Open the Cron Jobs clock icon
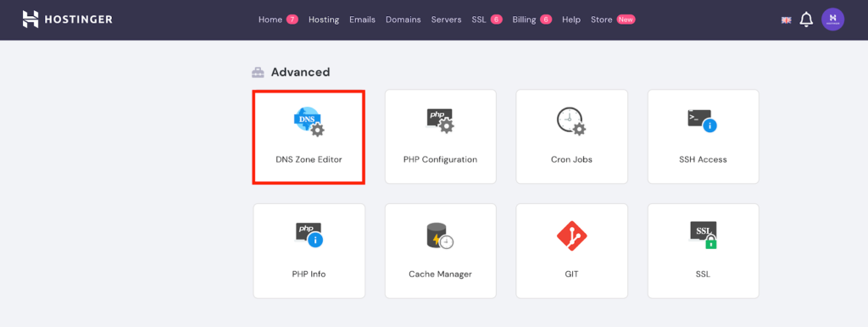Viewport: 868px width, 327px height. pyautogui.click(x=571, y=121)
